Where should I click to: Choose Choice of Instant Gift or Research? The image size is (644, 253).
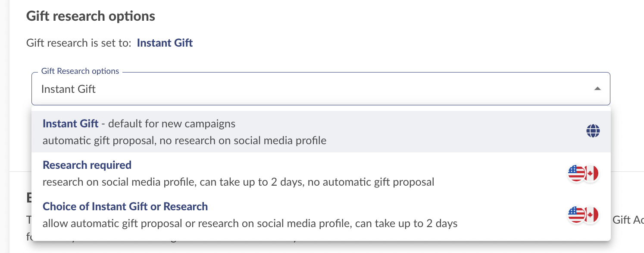point(321,215)
